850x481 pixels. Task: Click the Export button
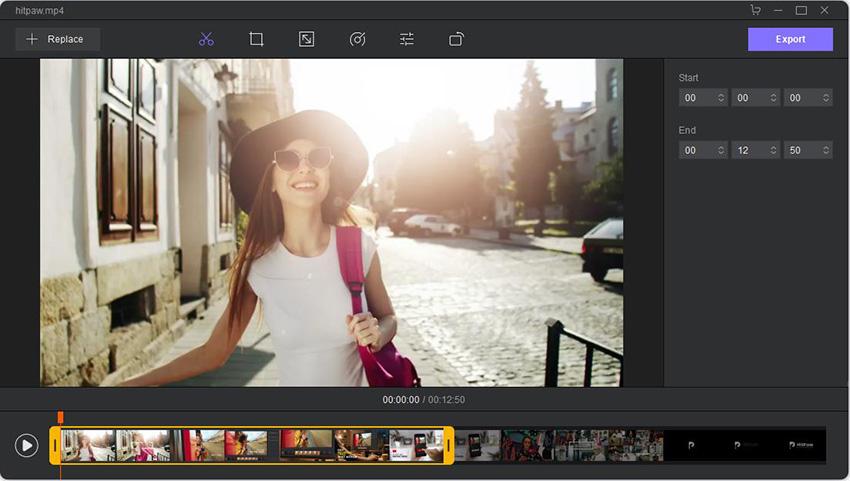pos(790,39)
